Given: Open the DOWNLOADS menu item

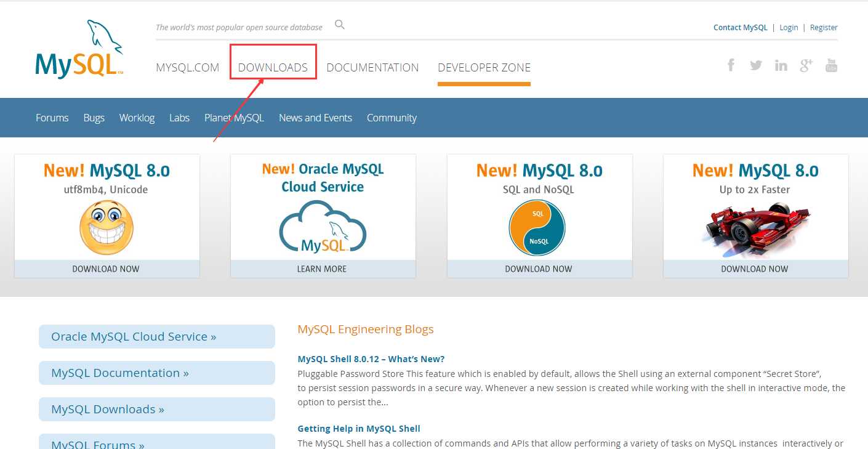Looking at the screenshot, I should coord(273,68).
